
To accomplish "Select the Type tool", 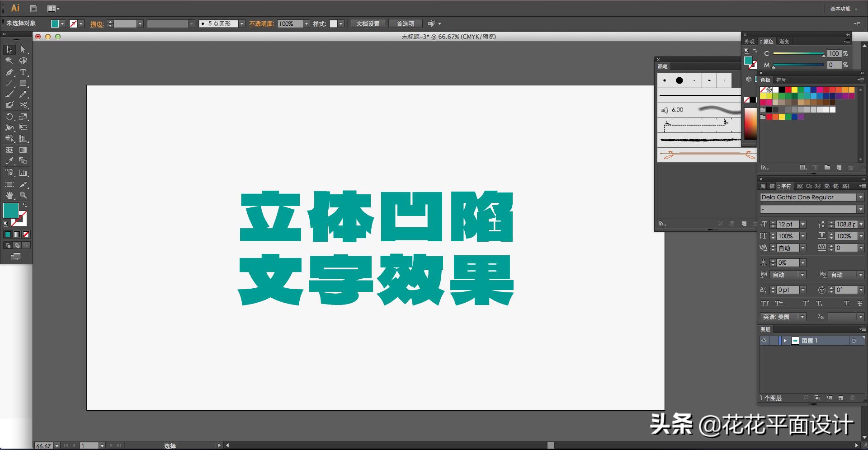I will click(x=23, y=72).
